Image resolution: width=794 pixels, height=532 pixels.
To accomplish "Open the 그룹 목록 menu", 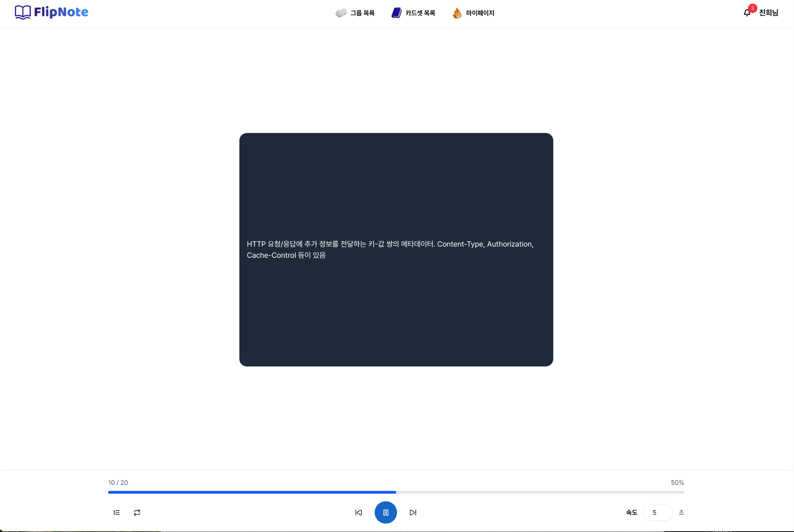I will (355, 13).
